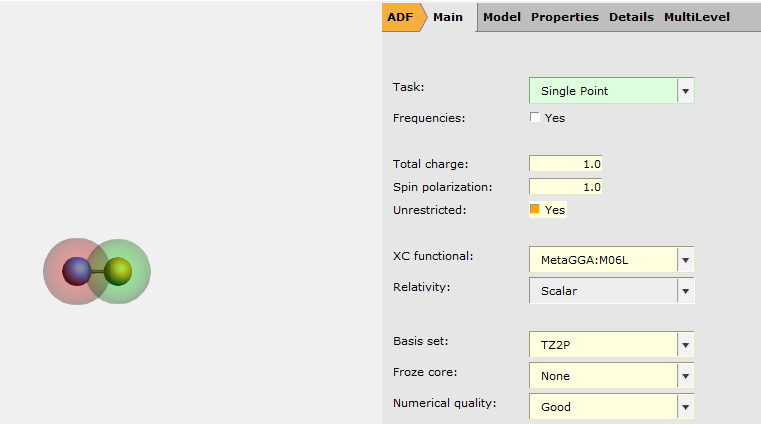Expand the Relativity dropdown arrow
The width and height of the screenshot is (761, 424).
pyautogui.click(x=685, y=291)
